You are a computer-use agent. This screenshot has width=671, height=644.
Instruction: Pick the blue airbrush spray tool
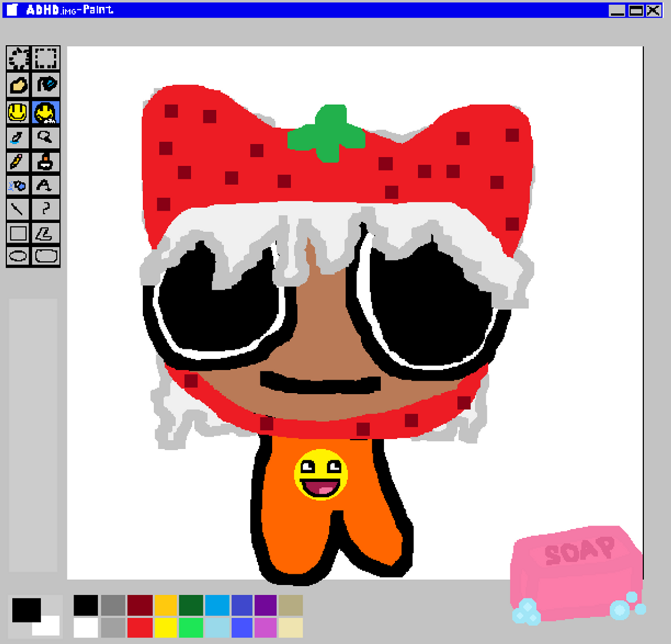(x=18, y=185)
